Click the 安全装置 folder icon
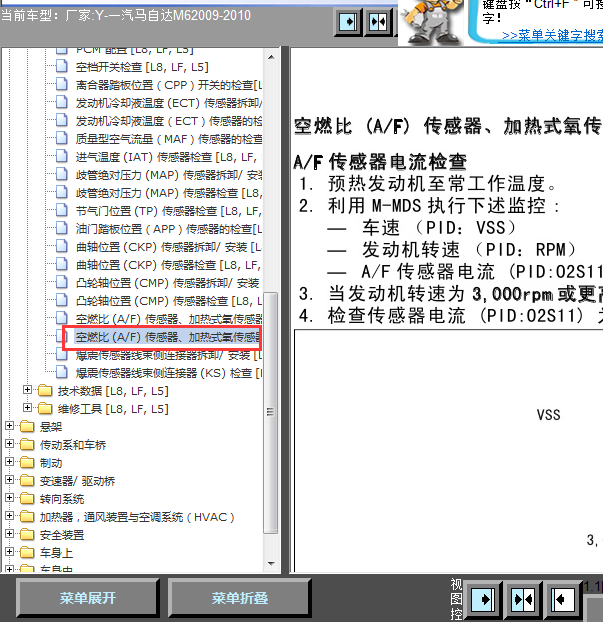This screenshot has width=603, height=622. click(x=27, y=535)
